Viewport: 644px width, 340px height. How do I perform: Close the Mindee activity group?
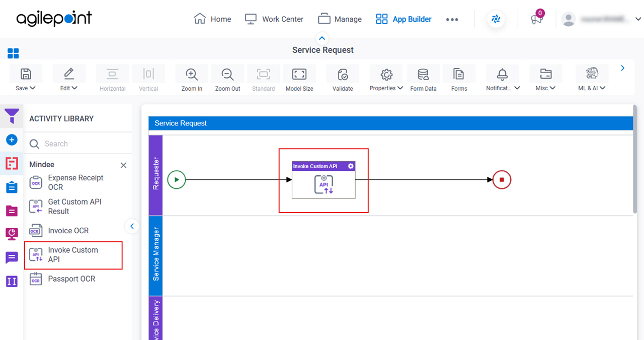pos(123,165)
